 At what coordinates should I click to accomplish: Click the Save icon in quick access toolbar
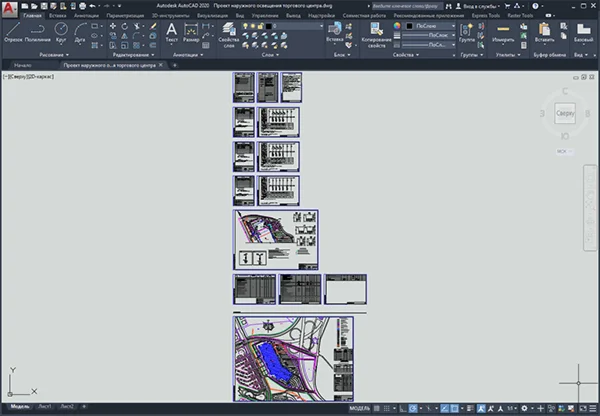pos(44,6)
